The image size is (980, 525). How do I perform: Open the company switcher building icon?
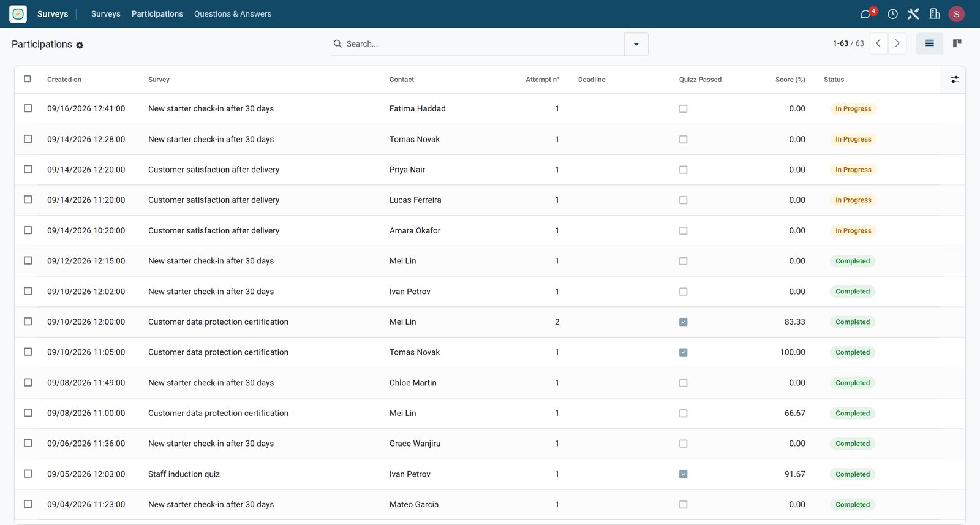(x=935, y=14)
